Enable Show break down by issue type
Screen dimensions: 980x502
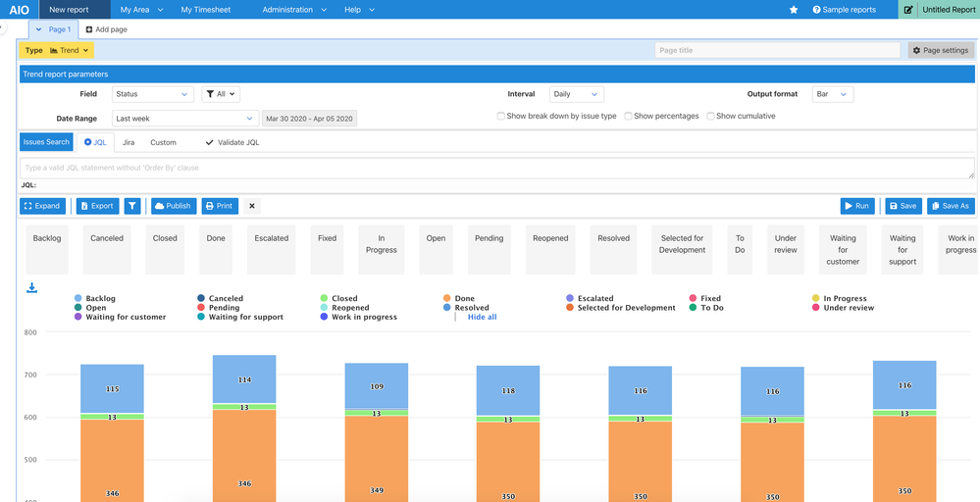(x=501, y=116)
